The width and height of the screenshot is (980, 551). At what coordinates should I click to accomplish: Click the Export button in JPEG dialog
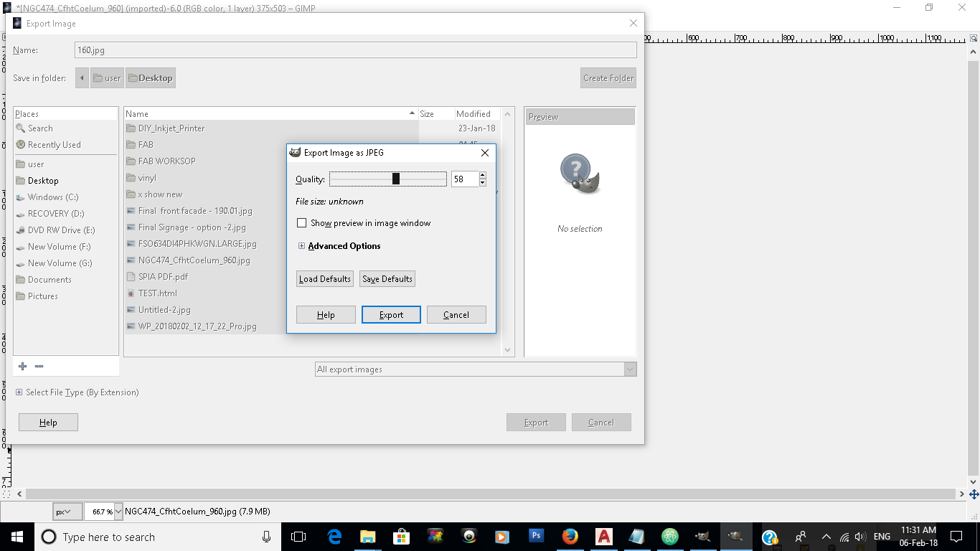(391, 314)
